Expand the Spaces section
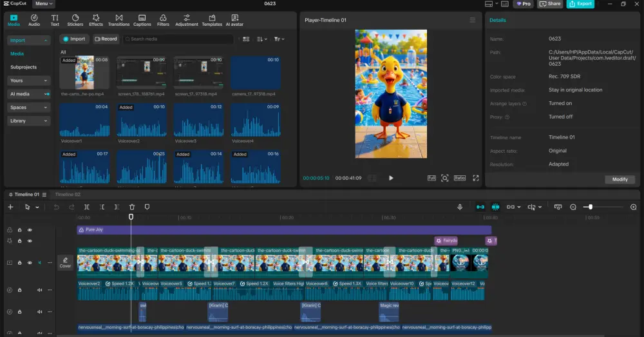The image size is (644, 337). pyautogui.click(x=28, y=107)
